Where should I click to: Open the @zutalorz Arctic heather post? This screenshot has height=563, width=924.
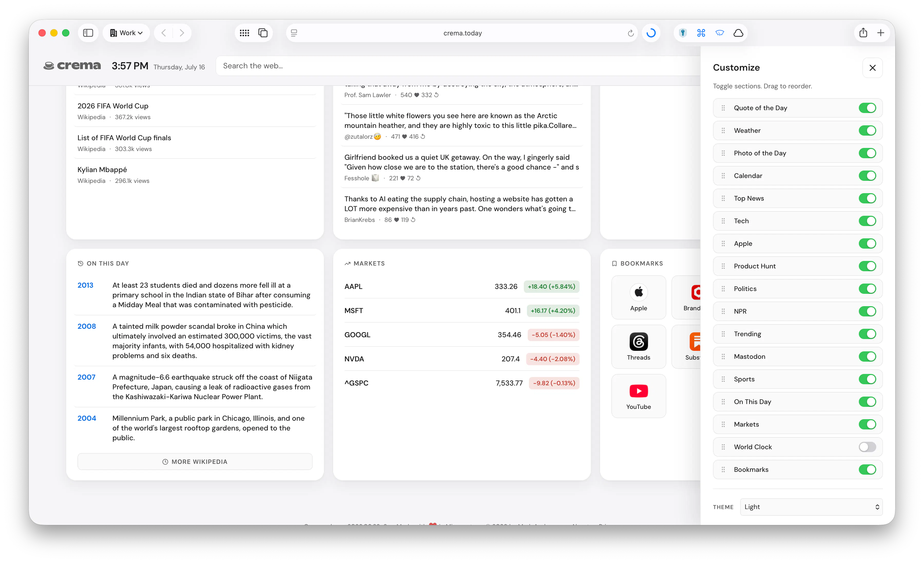coord(462,125)
